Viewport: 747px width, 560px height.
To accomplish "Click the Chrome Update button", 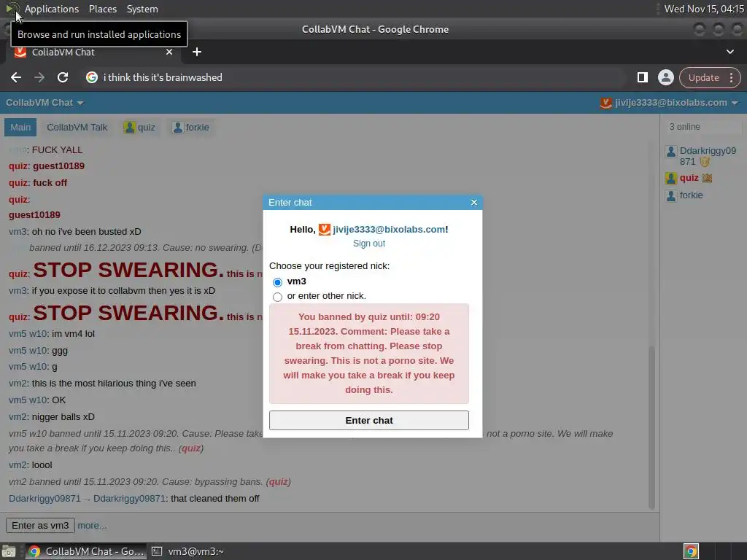I will pos(703,77).
